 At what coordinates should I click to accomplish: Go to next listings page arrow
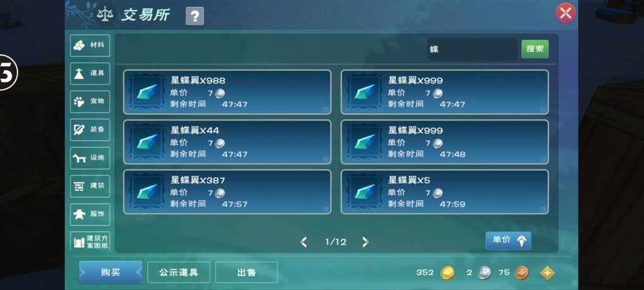click(365, 242)
